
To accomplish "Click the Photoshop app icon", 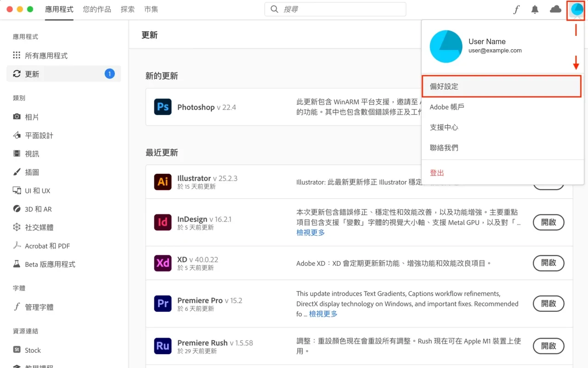I will 163,107.
